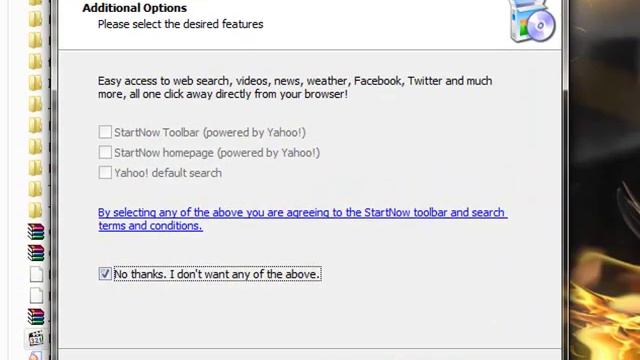Select the WinRAR archive beneath the blank files

pos(36,316)
